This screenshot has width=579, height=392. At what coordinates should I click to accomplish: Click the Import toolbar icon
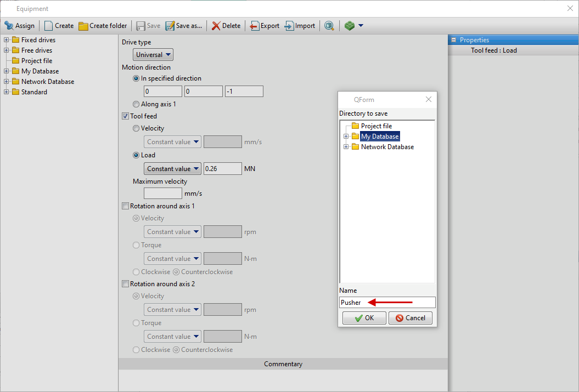click(x=289, y=26)
